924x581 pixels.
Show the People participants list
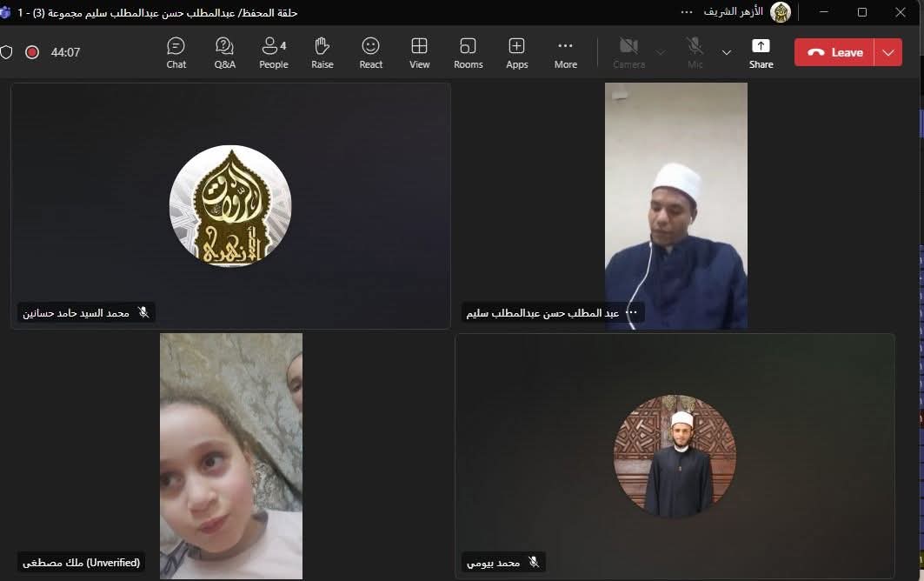[273, 52]
